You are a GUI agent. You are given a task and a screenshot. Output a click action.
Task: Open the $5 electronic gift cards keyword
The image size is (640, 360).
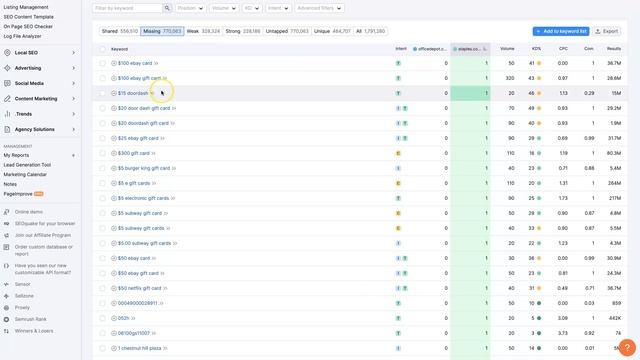143,198
